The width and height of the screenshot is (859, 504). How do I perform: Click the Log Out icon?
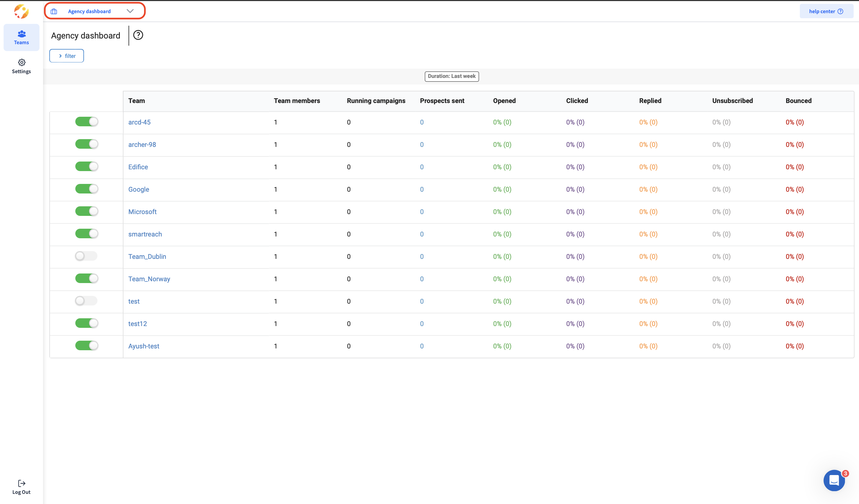click(22, 483)
